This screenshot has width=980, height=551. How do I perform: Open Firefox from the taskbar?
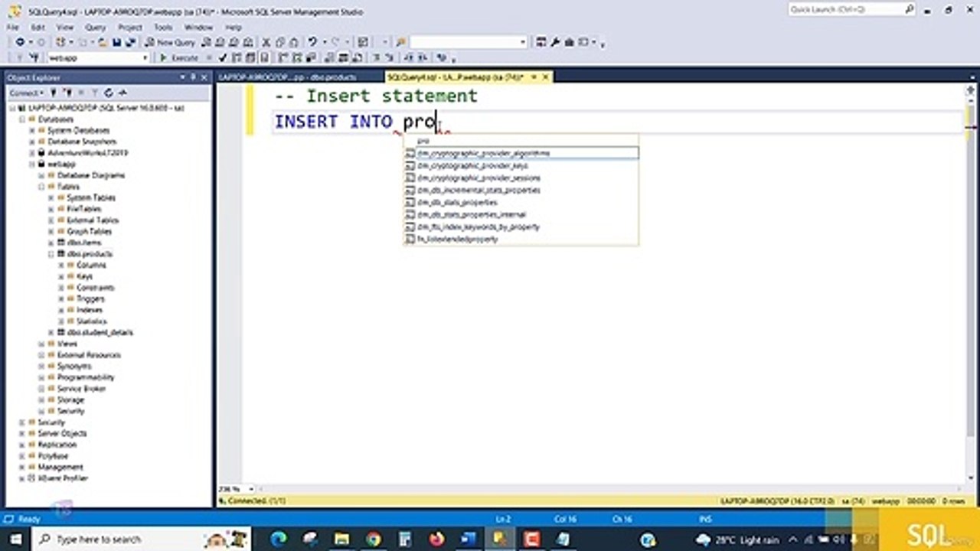tap(436, 539)
